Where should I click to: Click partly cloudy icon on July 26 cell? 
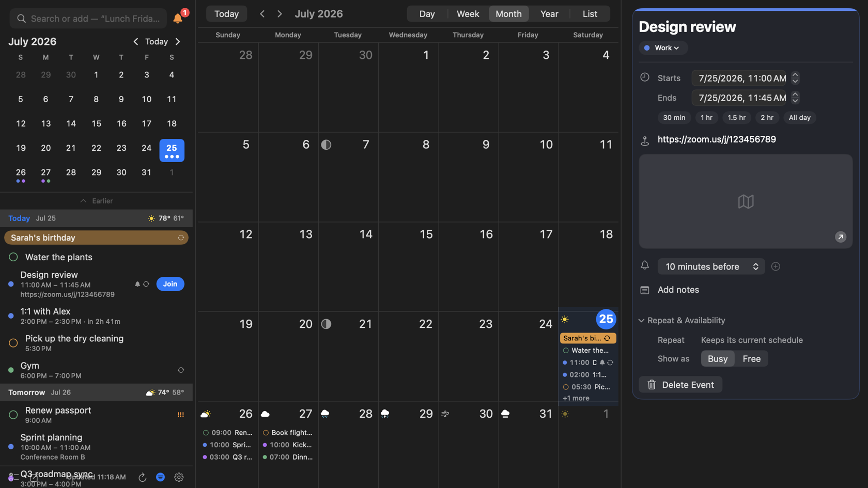click(206, 414)
